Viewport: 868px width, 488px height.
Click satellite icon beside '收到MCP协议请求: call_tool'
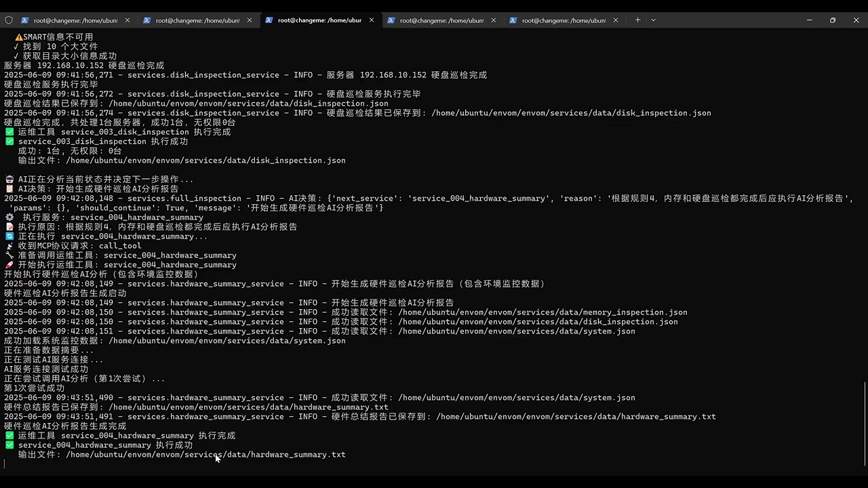[9, 246]
